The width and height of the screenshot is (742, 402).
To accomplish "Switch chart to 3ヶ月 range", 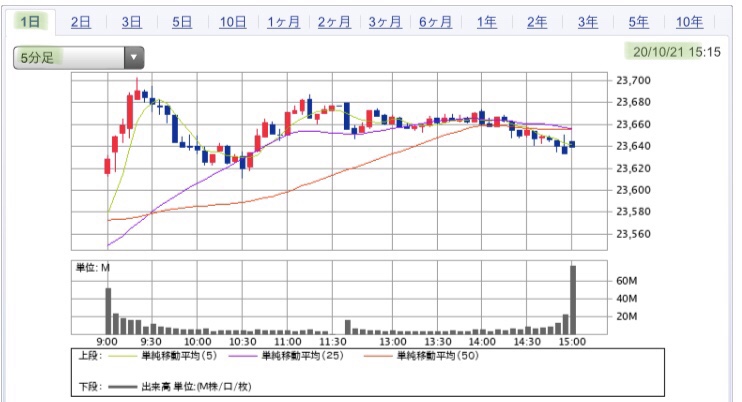I will pyautogui.click(x=385, y=22).
